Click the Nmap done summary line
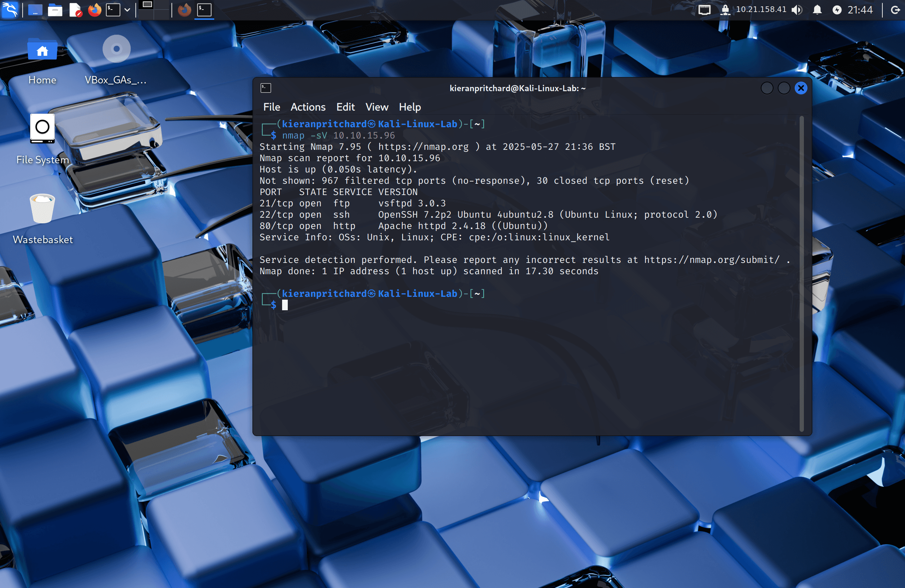905x588 pixels. click(x=429, y=271)
